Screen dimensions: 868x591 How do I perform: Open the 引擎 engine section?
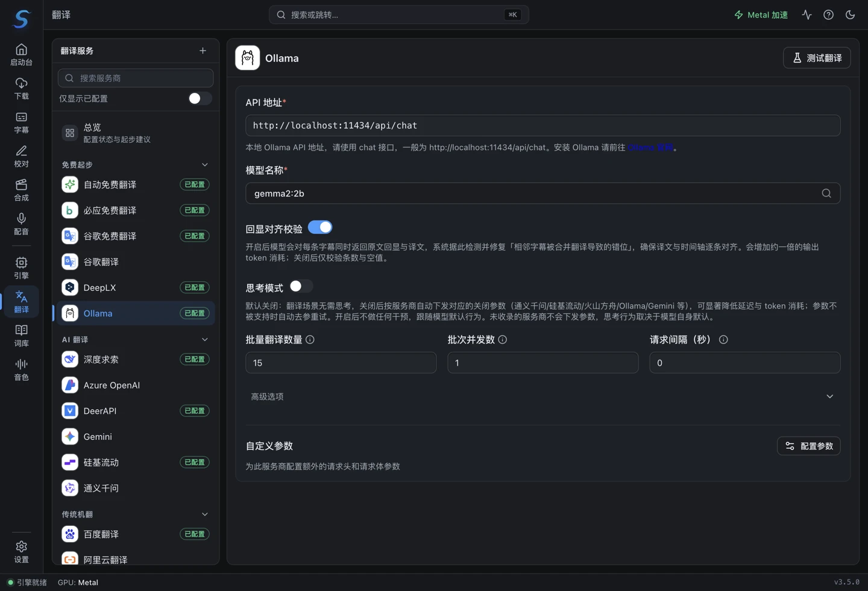coord(21,268)
